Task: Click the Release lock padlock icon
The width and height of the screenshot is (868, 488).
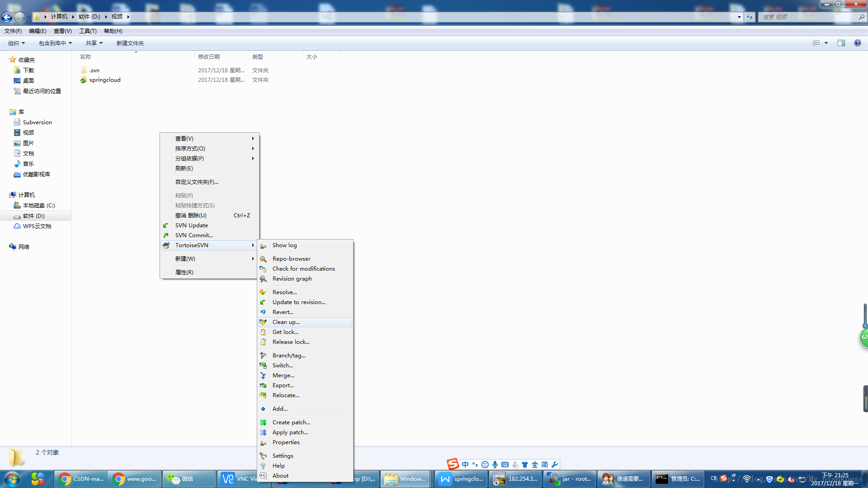Action: [263, 342]
